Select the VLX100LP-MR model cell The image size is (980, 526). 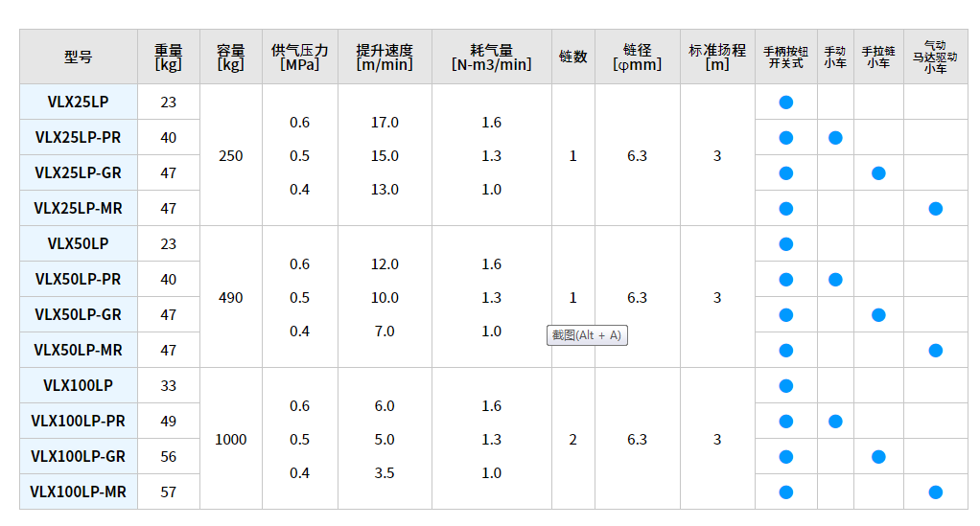78,492
